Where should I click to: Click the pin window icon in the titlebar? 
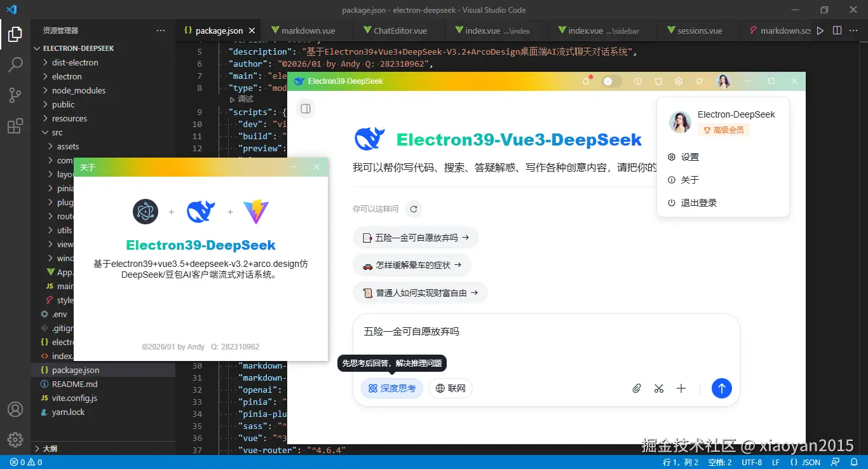click(x=699, y=81)
